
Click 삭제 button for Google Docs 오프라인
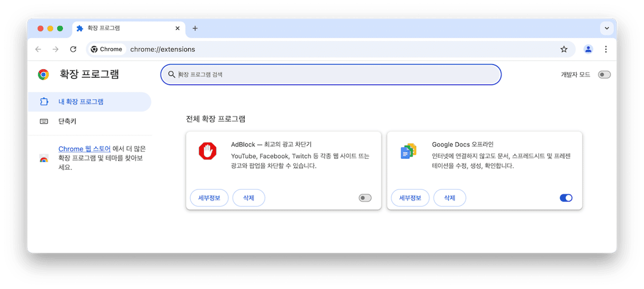click(x=450, y=198)
